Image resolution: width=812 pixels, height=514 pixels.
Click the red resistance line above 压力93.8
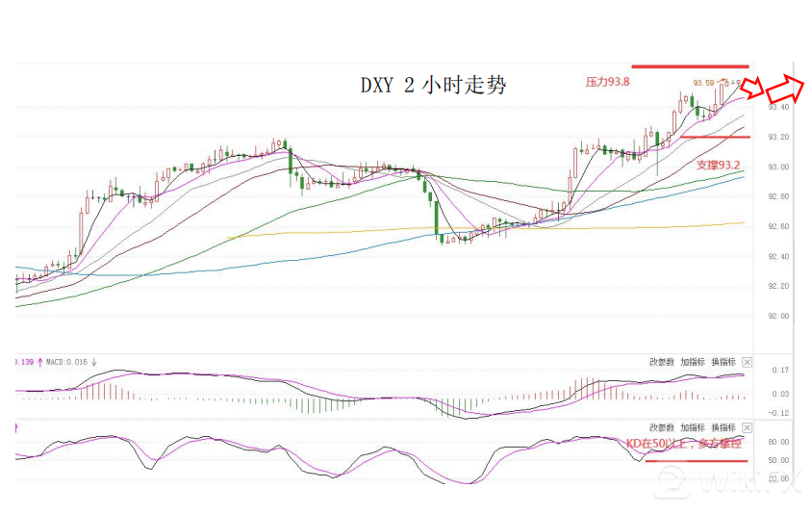coord(689,66)
